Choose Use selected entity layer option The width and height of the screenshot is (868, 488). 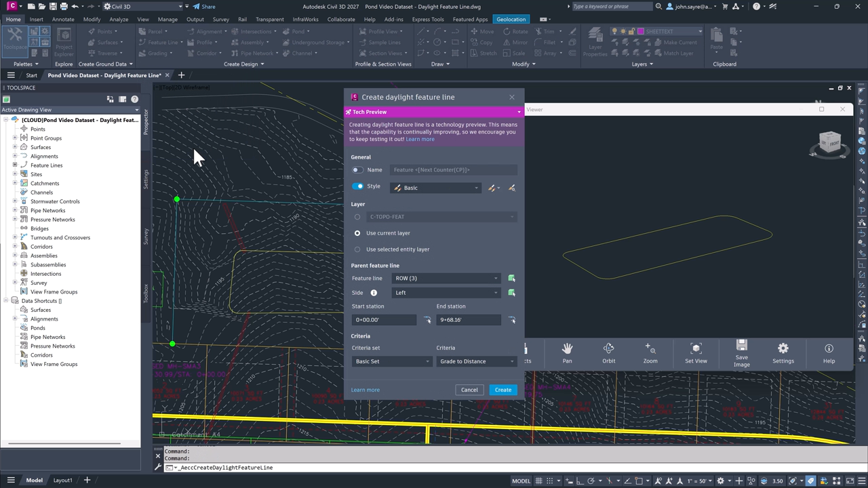(357, 249)
